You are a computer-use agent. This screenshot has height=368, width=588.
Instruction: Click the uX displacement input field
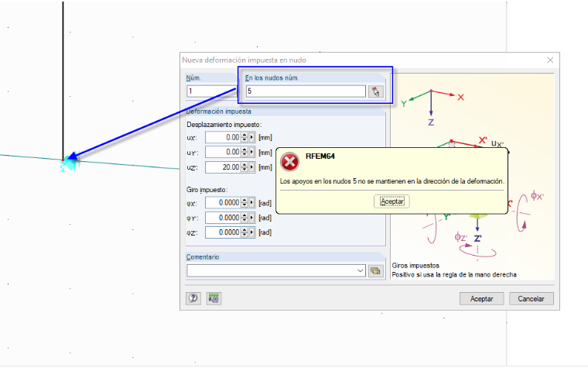pos(223,137)
